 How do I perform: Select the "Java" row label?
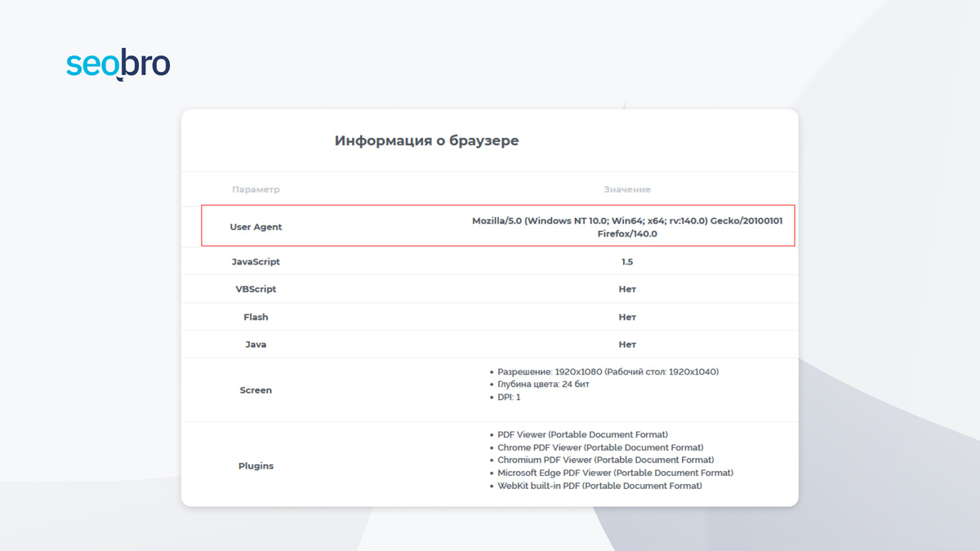pos(256,344)
